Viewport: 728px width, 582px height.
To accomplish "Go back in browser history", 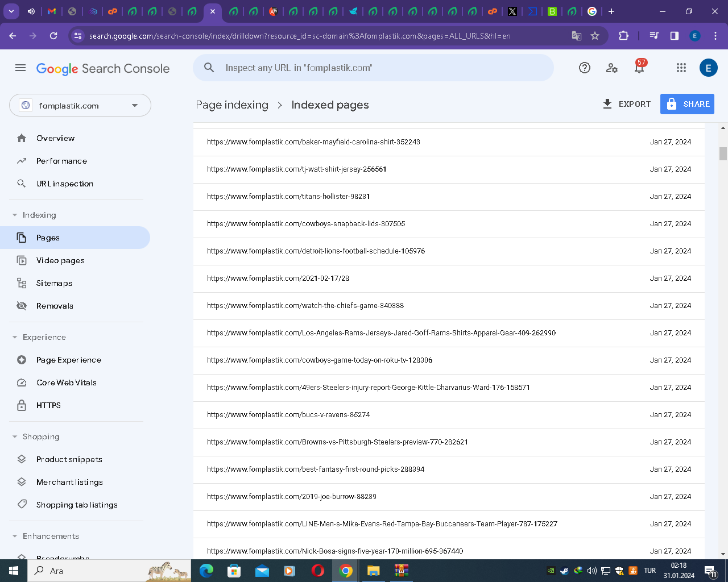I will (x=13, y=36).
